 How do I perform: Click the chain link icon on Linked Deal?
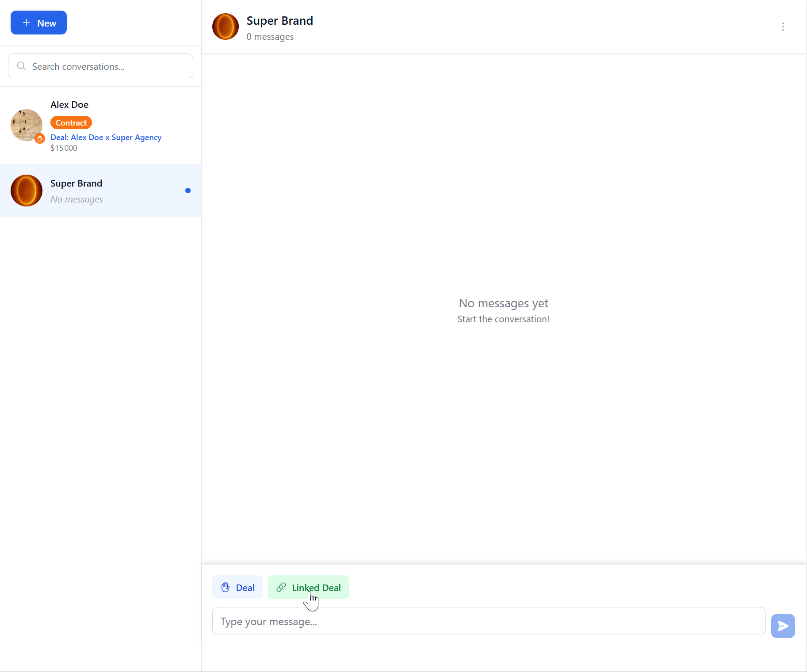click(281, 587)
